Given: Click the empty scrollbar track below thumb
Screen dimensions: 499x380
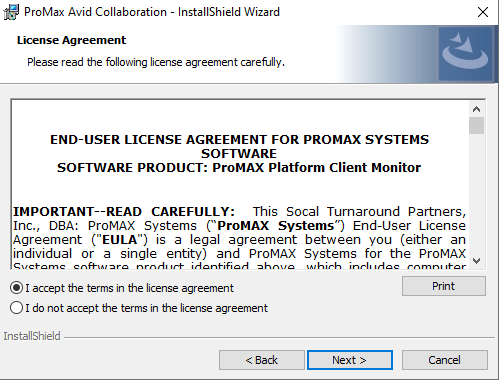Looking at the screenshot, I should coord(476,193).
